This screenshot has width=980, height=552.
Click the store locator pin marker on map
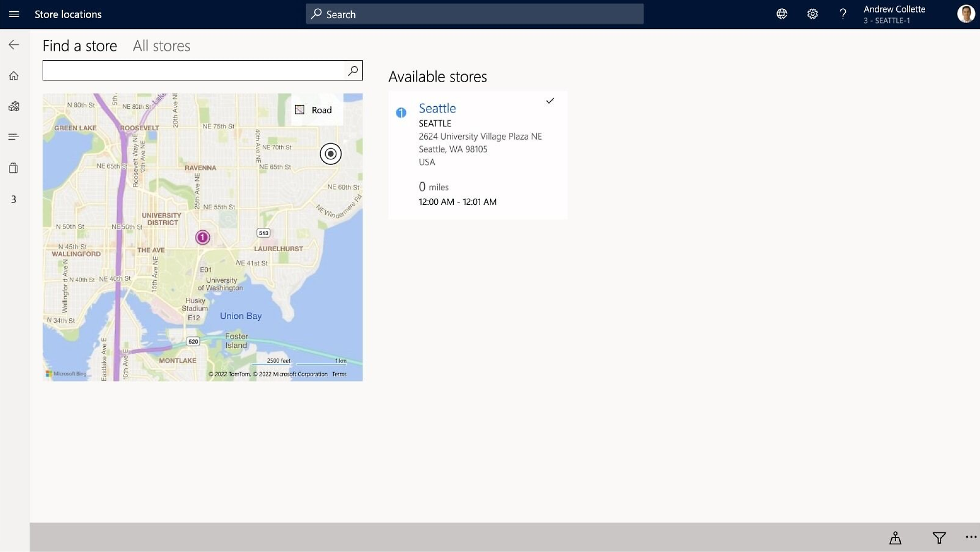(202, 237)
